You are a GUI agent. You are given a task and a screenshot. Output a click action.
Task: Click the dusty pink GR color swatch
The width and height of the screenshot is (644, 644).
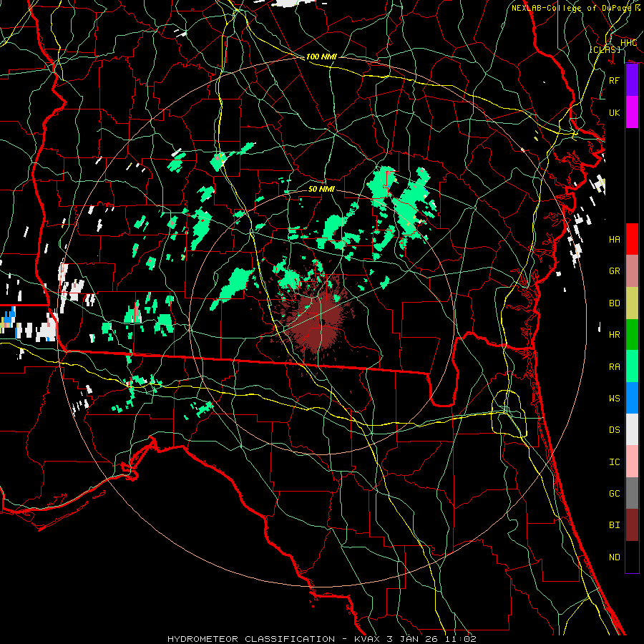[x=632, y=271]
